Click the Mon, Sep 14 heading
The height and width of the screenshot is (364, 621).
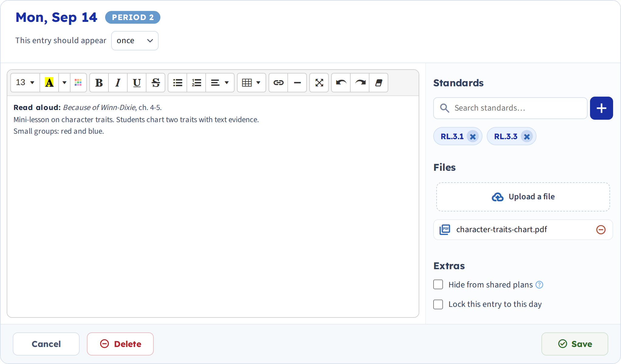click(x=57, y=17)
